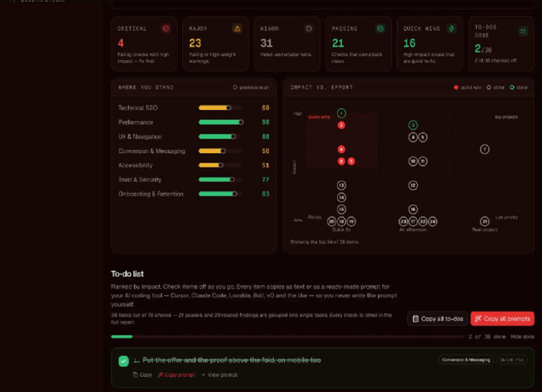Toggle the 'quick win' legend entry

click(467, 87)
